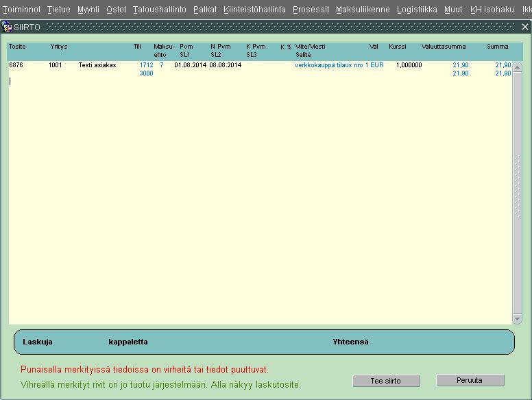Click the green Vihreällä notice text
532x400 pixels.
161,385
